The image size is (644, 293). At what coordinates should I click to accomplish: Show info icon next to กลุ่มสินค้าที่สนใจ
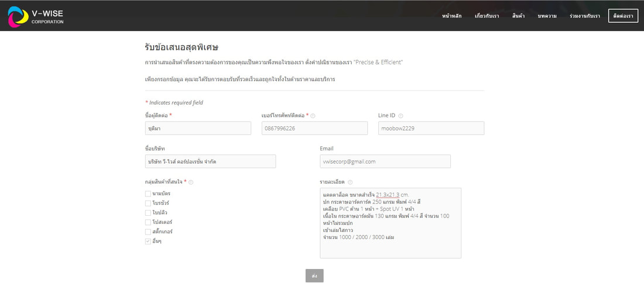click(191, 182)
